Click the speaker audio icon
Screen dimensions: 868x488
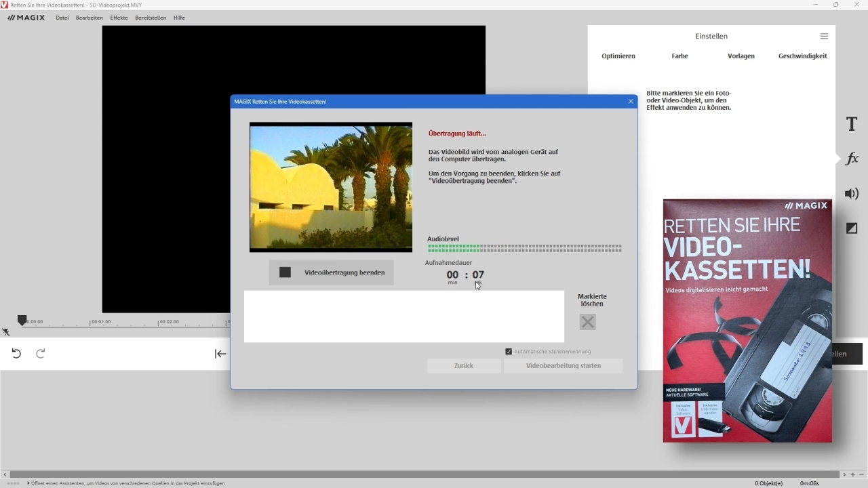852,194
